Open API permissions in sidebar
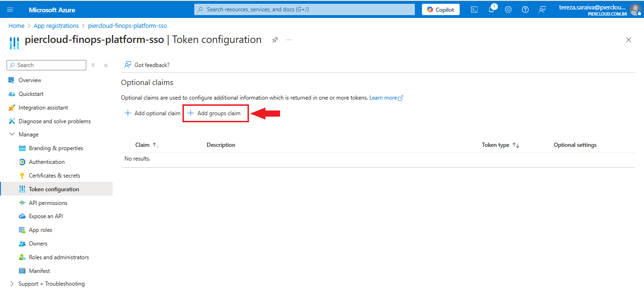Viewport: 644px width, 297px height. pos(48,203)
